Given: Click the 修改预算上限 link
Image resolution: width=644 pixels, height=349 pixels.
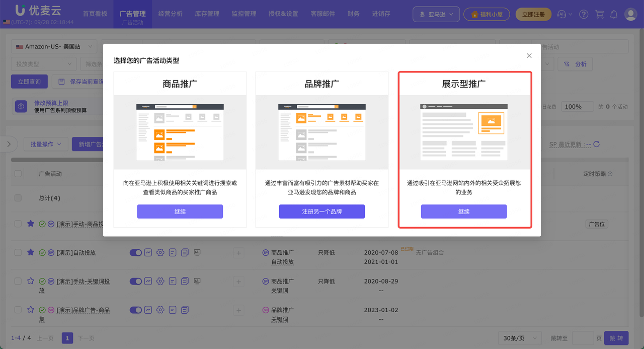Looking at the screenshot, I should click(51, 103).
